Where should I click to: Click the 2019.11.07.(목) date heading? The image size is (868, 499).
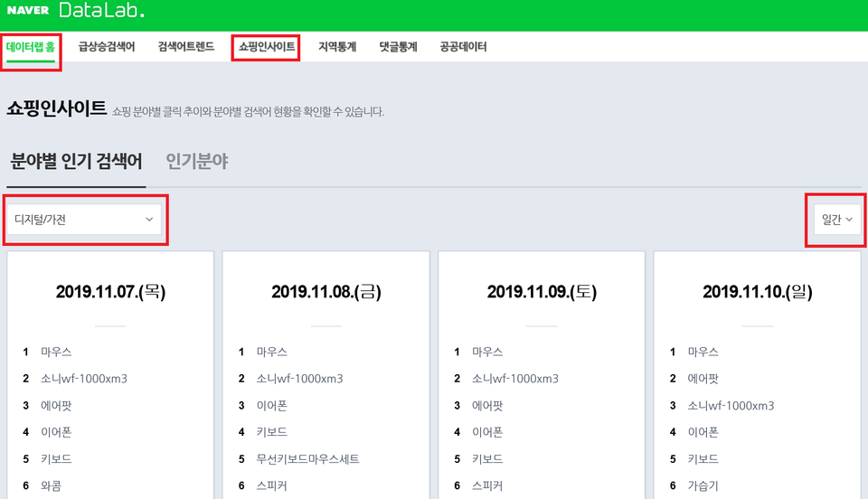(110, 292)
